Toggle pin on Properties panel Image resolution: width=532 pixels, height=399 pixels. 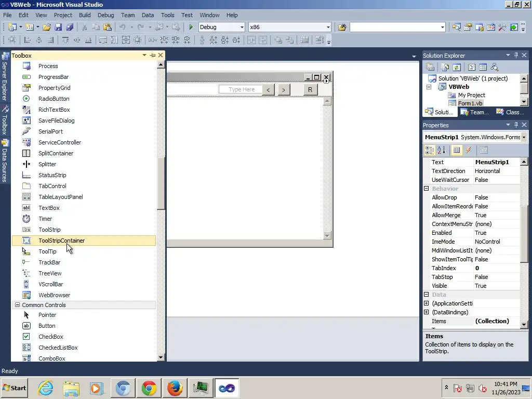click(516, 125)
